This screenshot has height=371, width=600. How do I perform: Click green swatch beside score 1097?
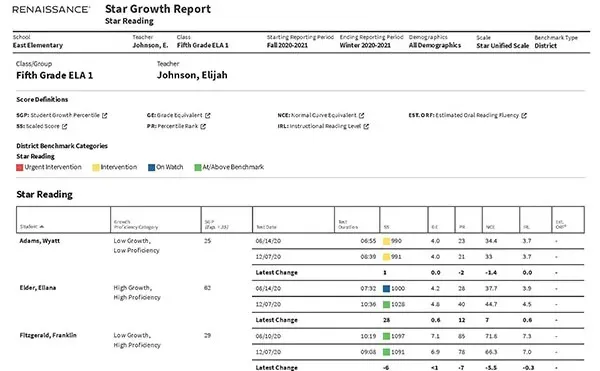(386, 337)
